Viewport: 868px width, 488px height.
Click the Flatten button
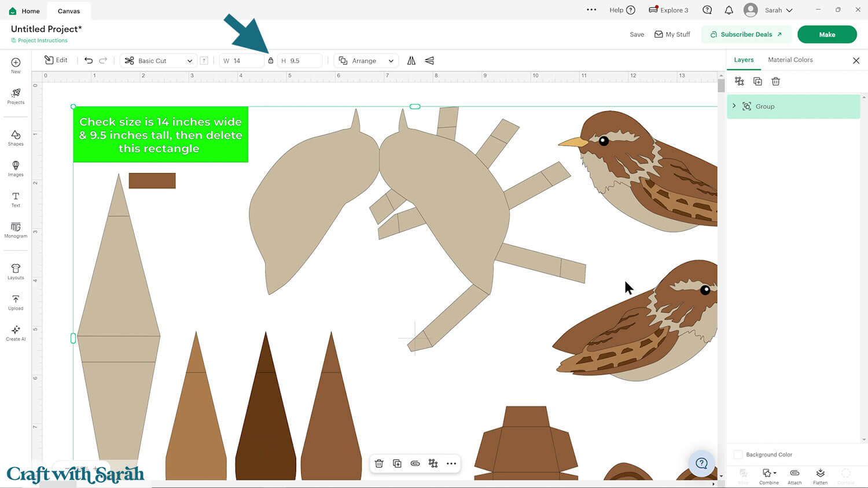[820, 476]
